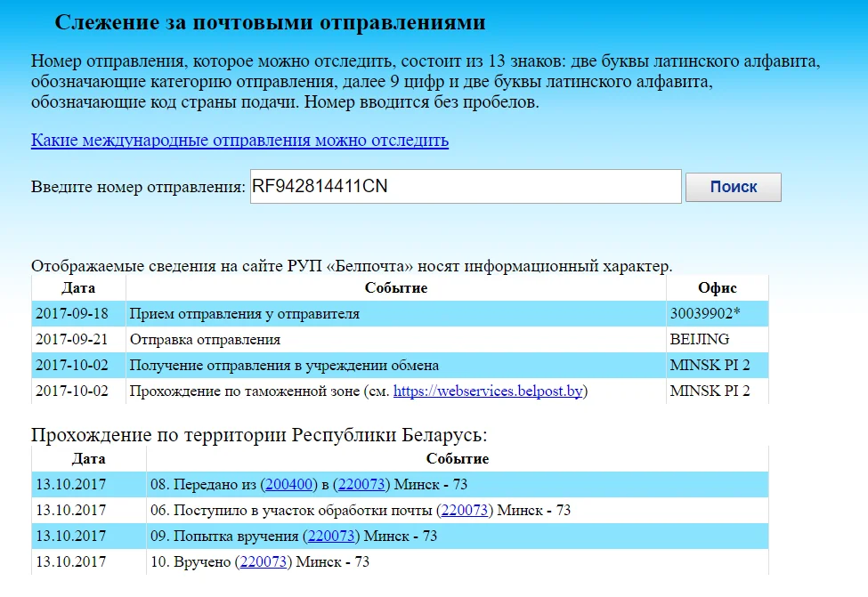The image size is (868, 597).
Task: Open the webservices.belpost.by link
Action: click(x=488, y=391)
